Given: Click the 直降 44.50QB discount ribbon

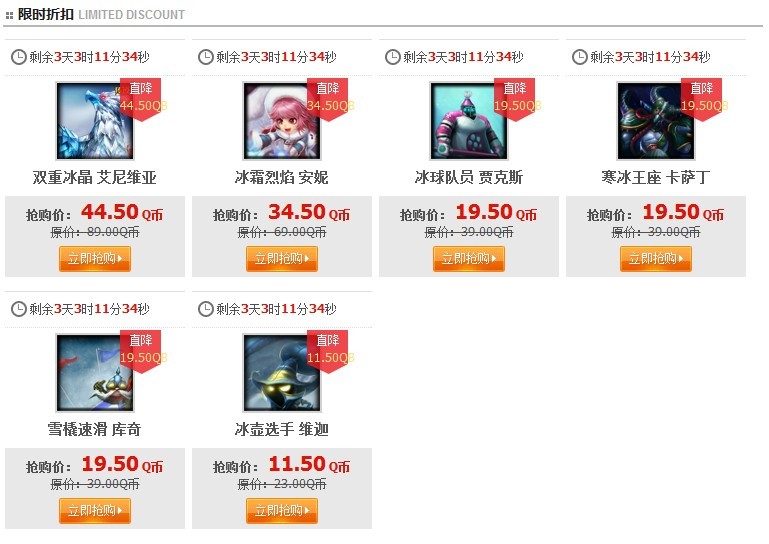Looking at the screenshot, I should pos(141,99).
